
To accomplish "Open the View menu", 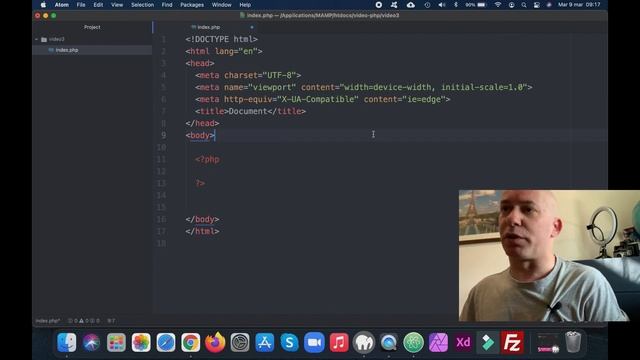I will coord(117,5).
